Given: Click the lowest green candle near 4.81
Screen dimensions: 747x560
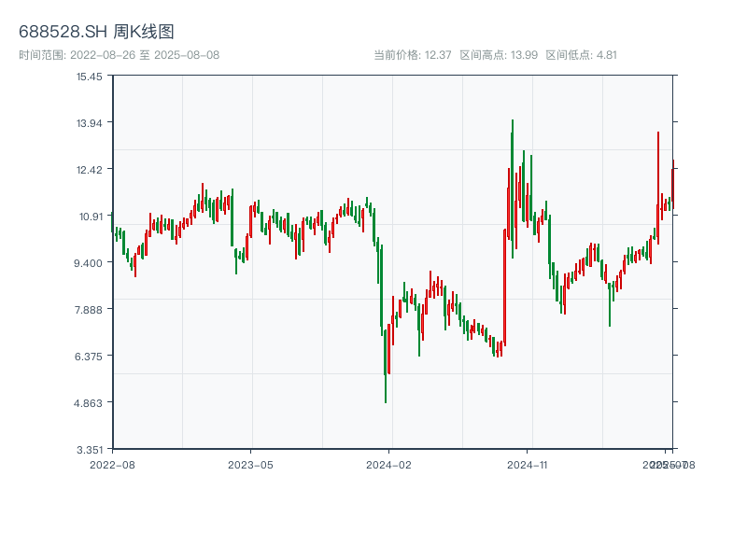Looking at the screenshot, I should pos(386,364).
